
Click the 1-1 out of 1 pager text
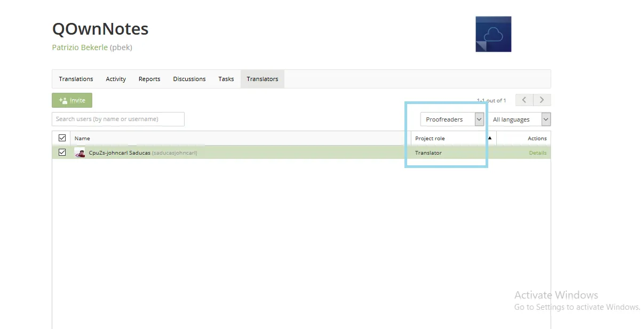(x=491, y=100)
